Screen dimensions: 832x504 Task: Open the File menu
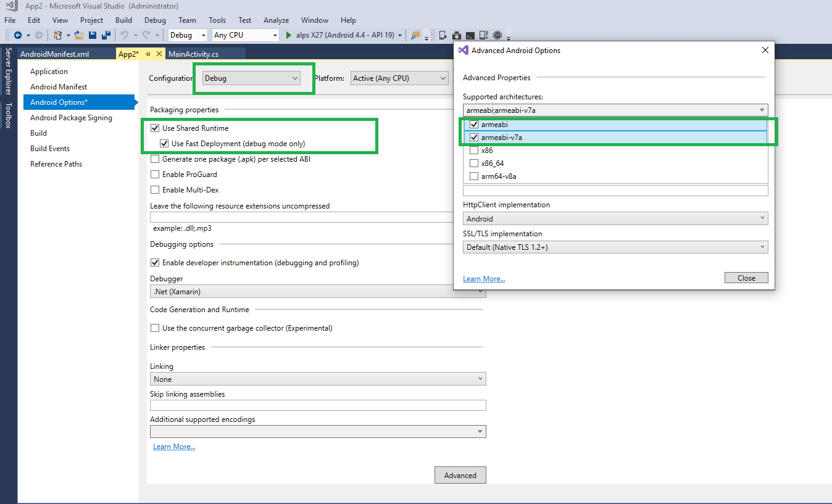[x=10, y=20]
